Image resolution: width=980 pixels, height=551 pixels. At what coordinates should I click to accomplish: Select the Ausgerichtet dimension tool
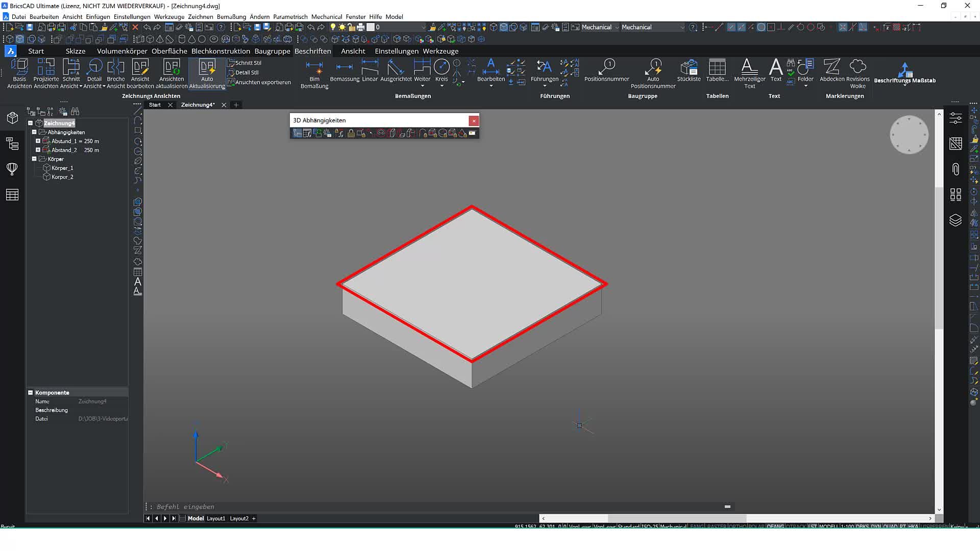[396, 71]
